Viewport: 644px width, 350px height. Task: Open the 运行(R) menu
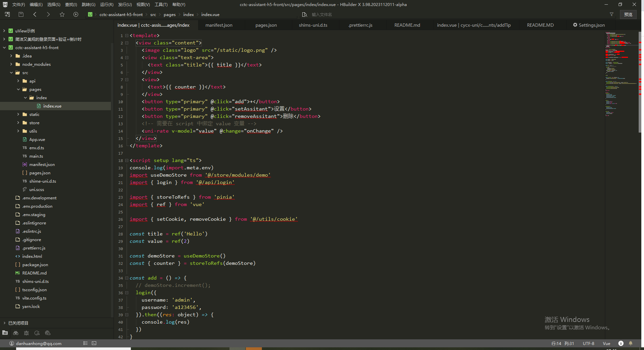(107, 5)
